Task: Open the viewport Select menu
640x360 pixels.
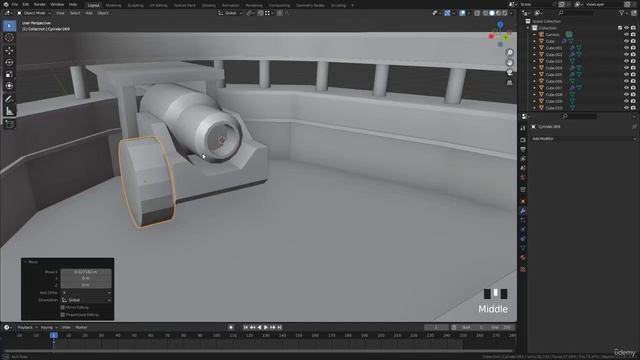Action: point(75,13)
